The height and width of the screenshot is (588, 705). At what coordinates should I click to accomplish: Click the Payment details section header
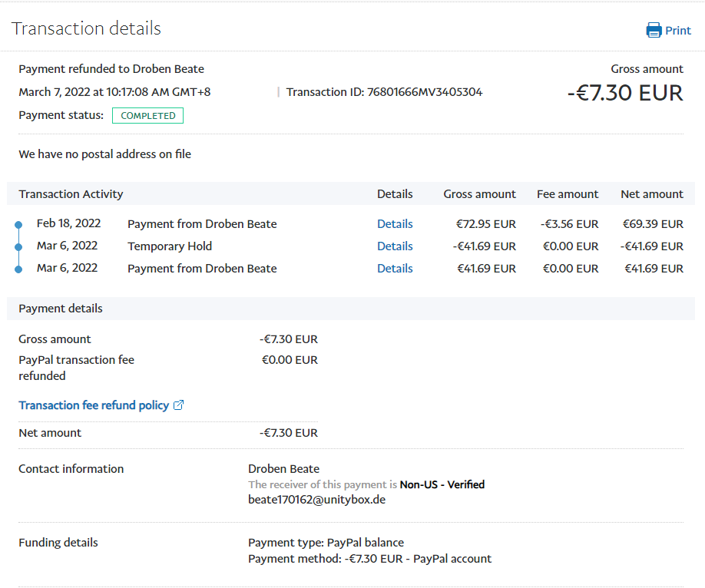61,309
